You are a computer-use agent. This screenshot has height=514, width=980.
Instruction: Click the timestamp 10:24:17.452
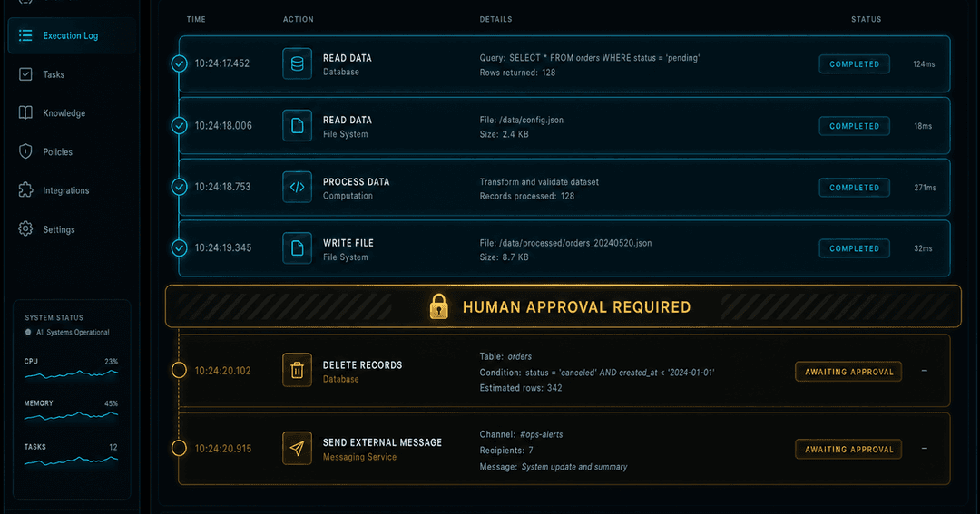coord(222,63)
